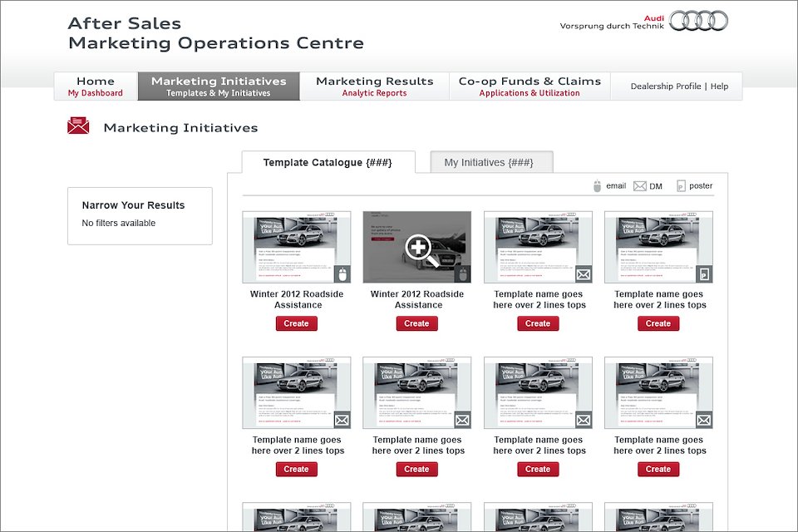Click the DM envelope icon in legend
The image size is (798, 532).
(x=640, y=186)
